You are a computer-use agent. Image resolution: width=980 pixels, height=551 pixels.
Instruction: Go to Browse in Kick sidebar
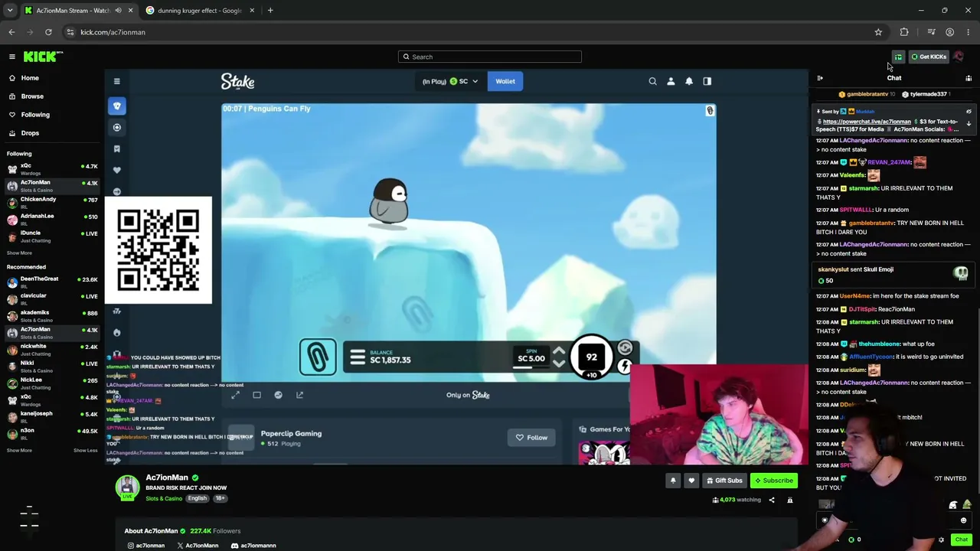(32, 96)
